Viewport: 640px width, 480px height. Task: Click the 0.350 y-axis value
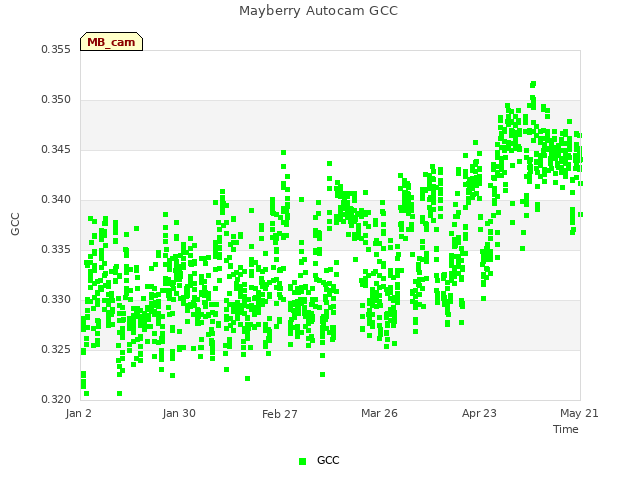[x=56, y=100]
